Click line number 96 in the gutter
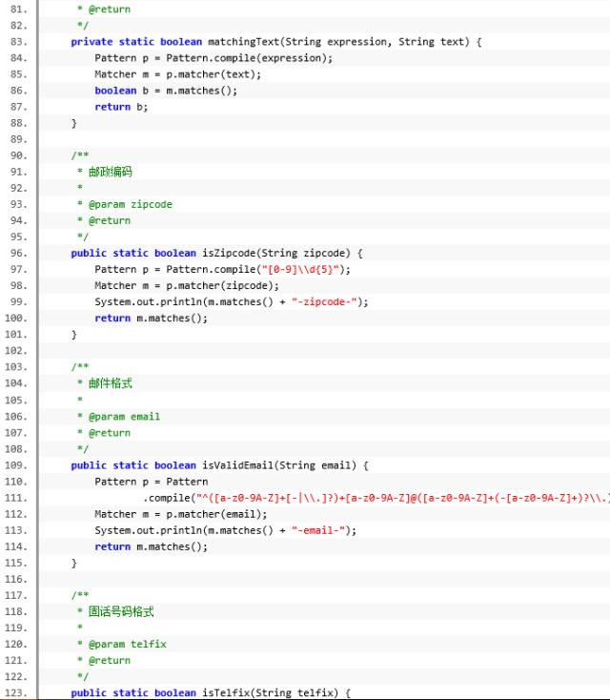Viewport: 610px width, 700px height. tap(17, 253)
